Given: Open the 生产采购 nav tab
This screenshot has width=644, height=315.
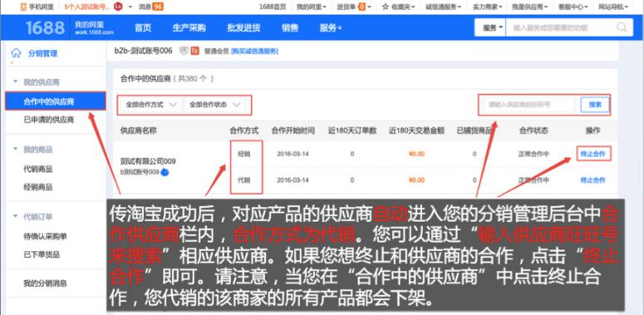Looking at the screenshot, I should (x=189, y=28).
